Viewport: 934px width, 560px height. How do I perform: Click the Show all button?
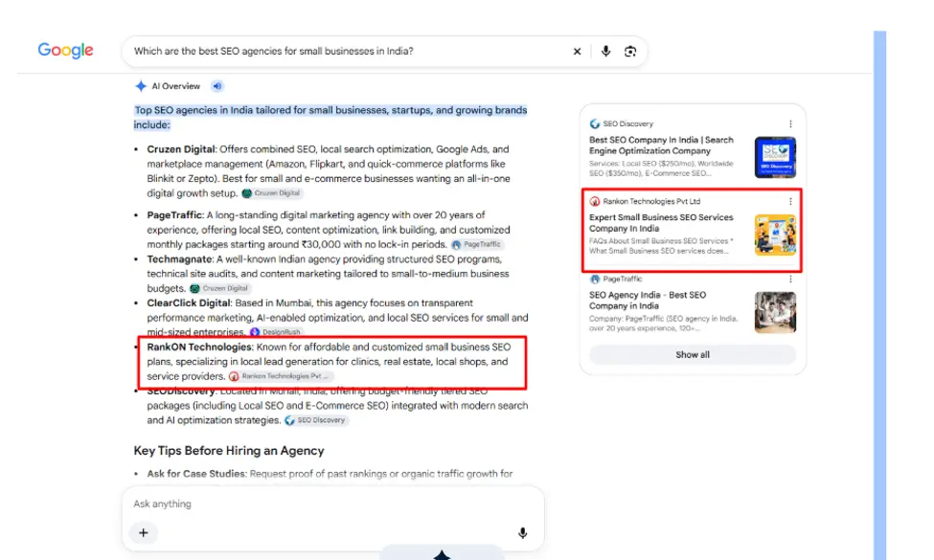coord(693,355)
